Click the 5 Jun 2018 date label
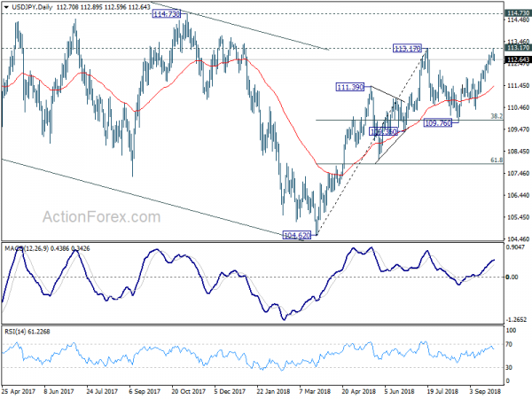Viewport: 532px width, 399px height. pyautogui.click(x=400, y=392)
